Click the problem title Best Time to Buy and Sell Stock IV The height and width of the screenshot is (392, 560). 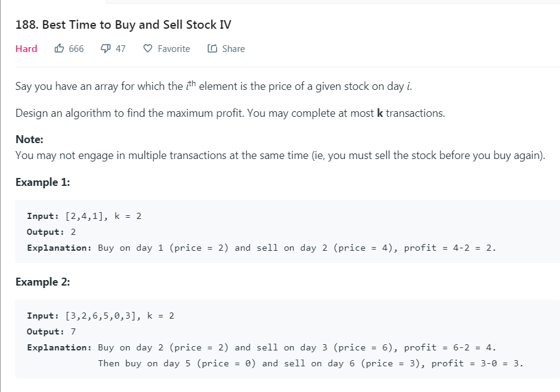124,25
